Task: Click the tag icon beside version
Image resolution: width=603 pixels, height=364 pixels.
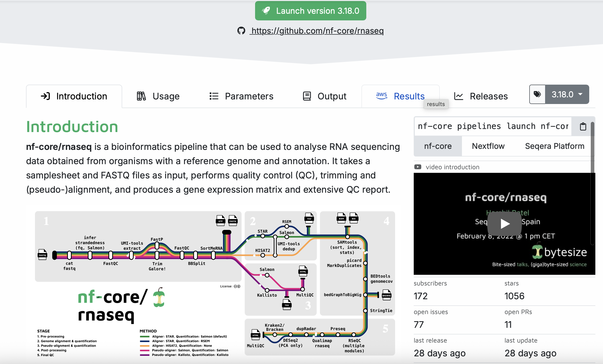Action: point(537,94)
